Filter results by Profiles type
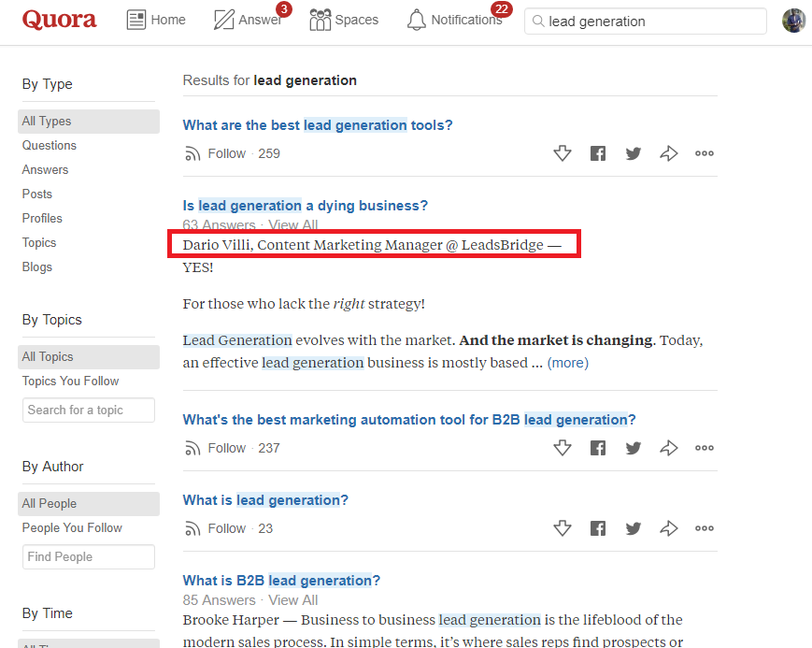Viewport: 812px width, 648px height. pyautogui.click(x=42, y=218)
